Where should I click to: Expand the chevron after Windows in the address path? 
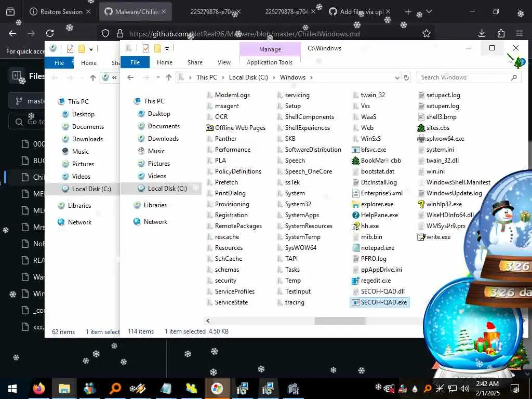click(x=311, y=78)
